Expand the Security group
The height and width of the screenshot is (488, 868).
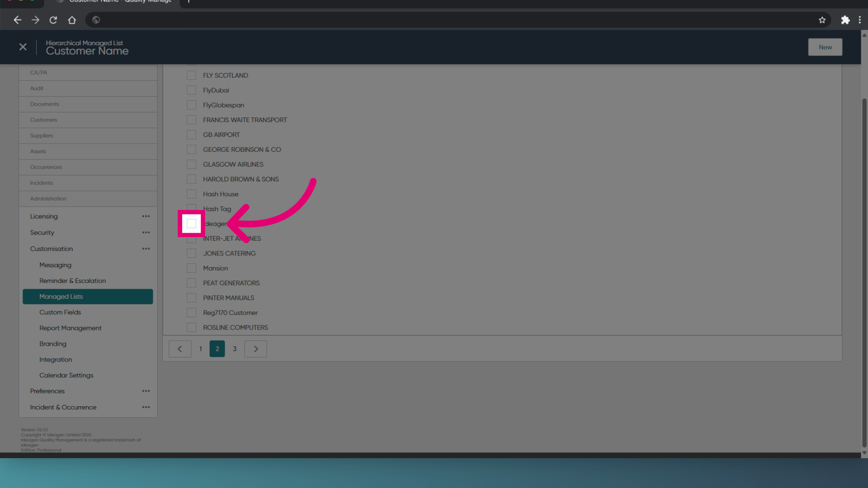[x=42, y=233]
